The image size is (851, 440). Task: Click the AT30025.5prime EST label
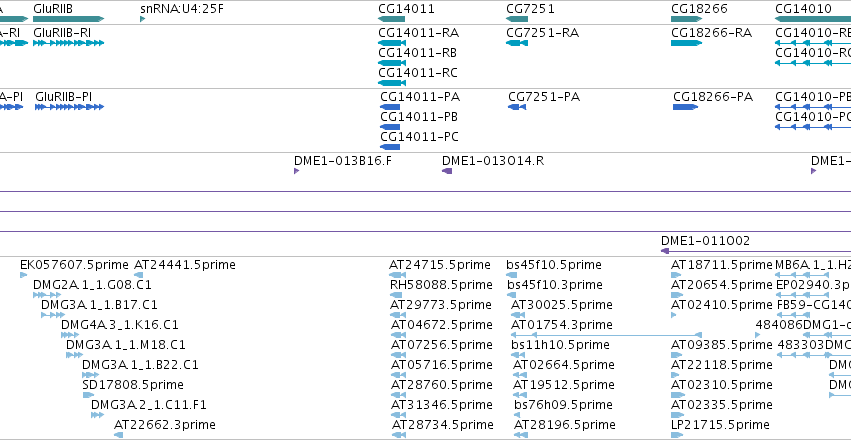tap(562, 305)
